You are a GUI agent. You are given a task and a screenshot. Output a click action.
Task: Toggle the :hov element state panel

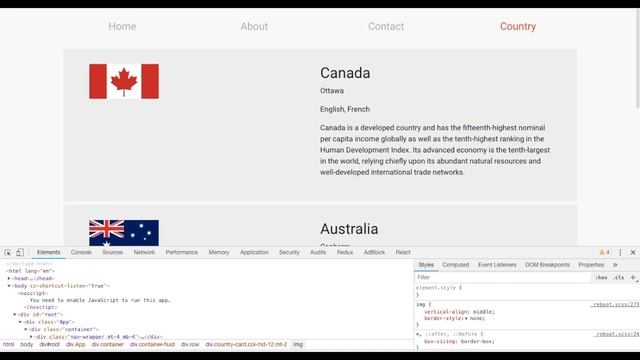601,278
